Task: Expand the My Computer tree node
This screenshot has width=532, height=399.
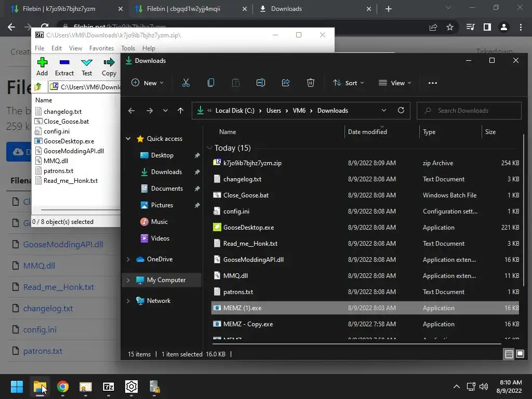Action: [128, 280]
